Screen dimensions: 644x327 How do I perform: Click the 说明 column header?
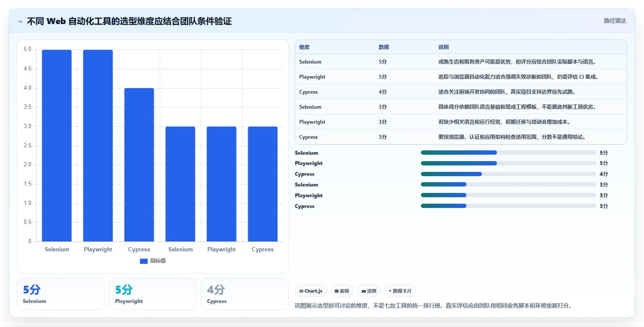444,47
